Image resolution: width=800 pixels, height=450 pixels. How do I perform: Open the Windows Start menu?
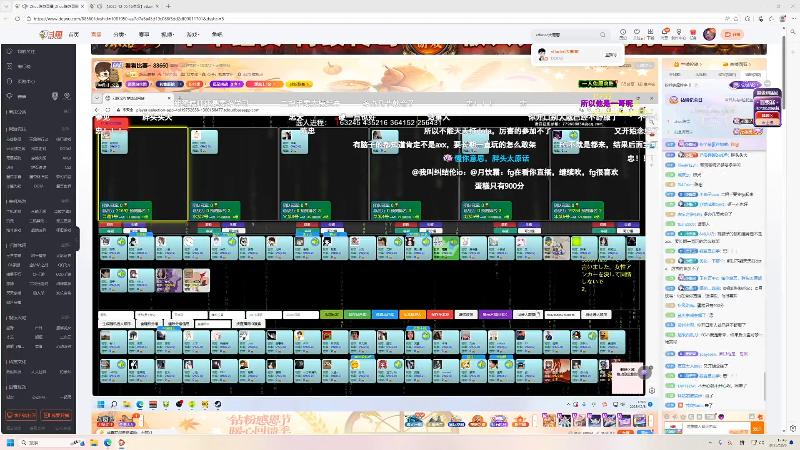10,442
